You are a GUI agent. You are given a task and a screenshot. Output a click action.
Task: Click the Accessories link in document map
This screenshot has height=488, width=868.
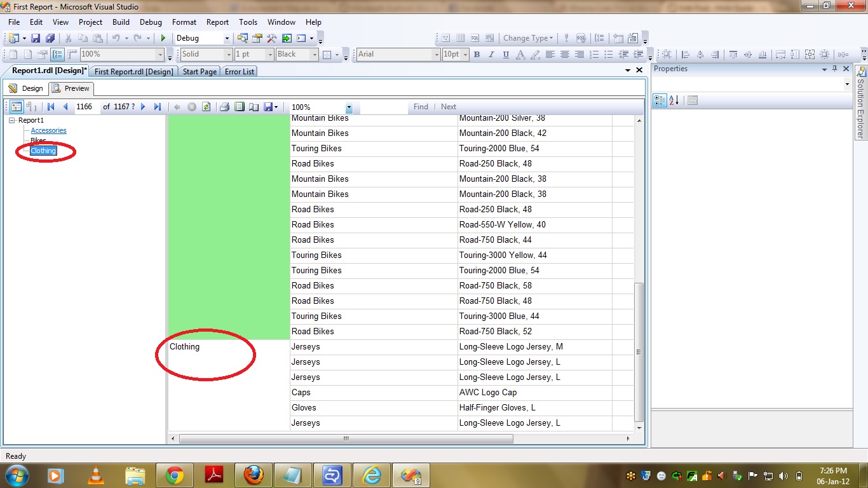coord(48,130)
